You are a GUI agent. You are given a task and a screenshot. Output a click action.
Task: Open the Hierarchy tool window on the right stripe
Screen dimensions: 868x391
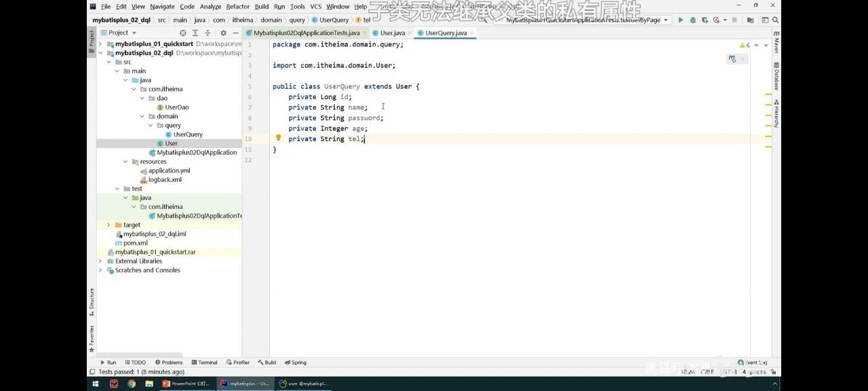tap(776, 114)
